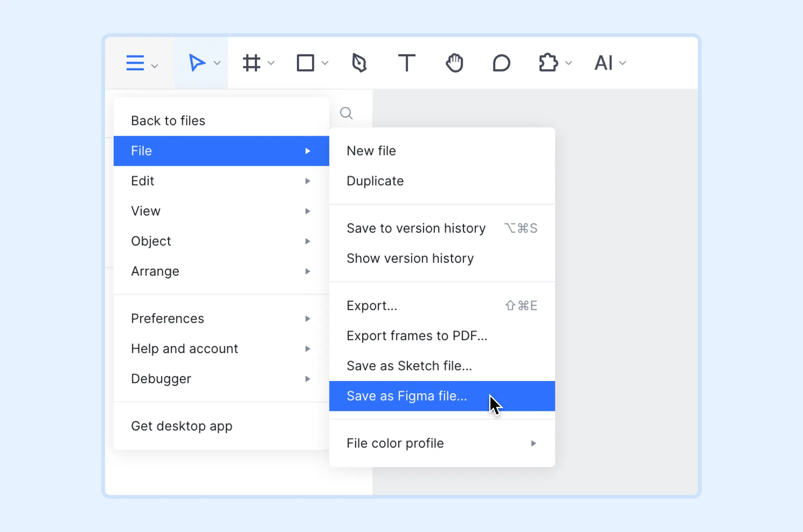Go back to files

pos(221,121)
